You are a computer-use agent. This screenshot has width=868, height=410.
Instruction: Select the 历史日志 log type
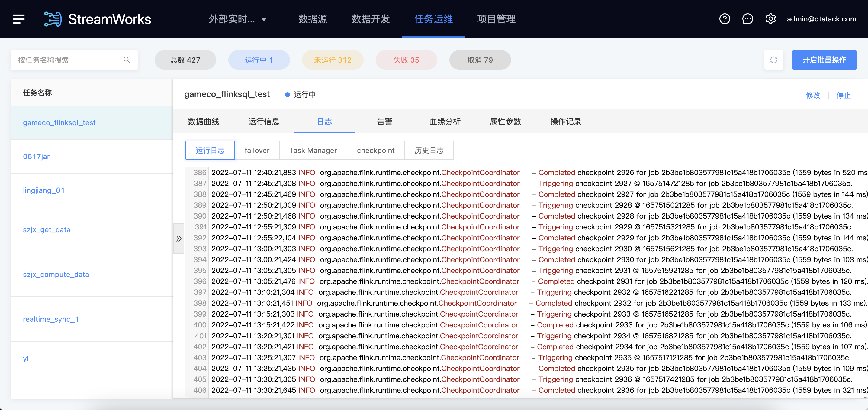point(429,150)
